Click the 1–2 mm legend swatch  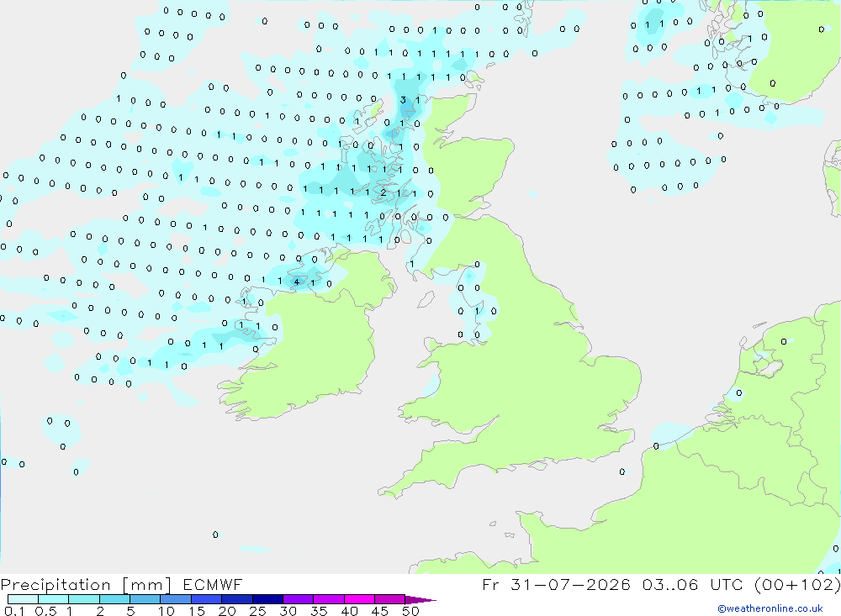tap(84, 599)
